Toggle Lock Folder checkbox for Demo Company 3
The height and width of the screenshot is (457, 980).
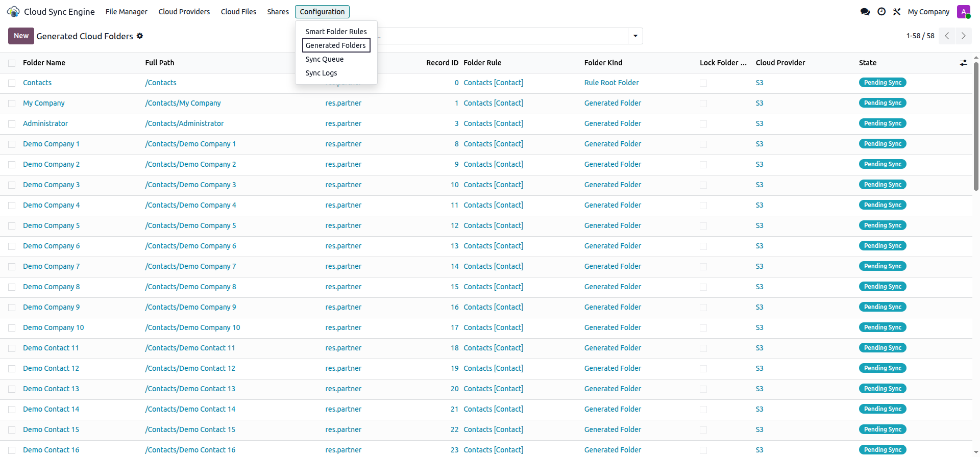click(x=703, y=185)
